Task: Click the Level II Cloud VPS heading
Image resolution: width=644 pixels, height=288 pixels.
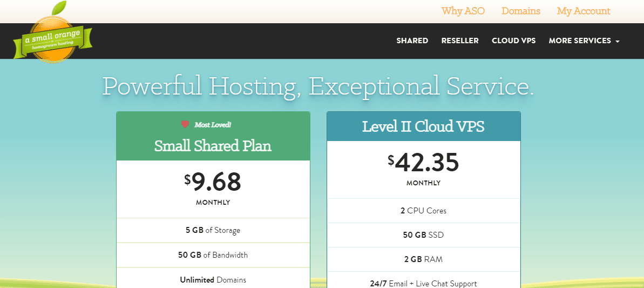Action: [423, 127]
